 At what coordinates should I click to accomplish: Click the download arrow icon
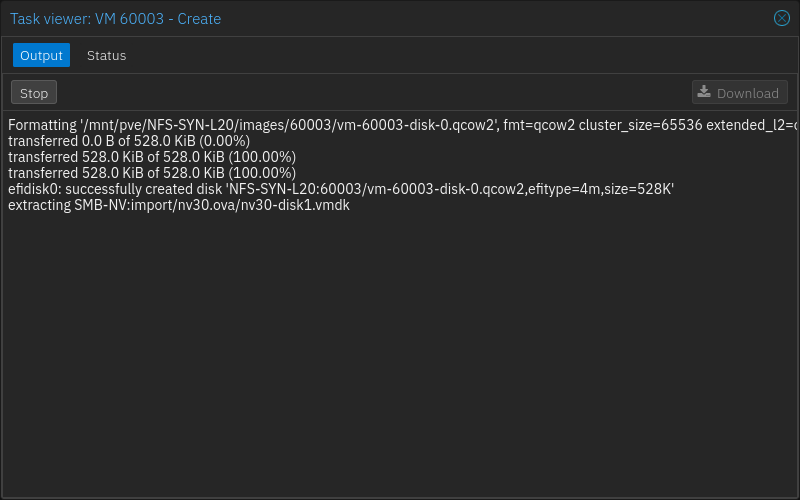point(704,92)
